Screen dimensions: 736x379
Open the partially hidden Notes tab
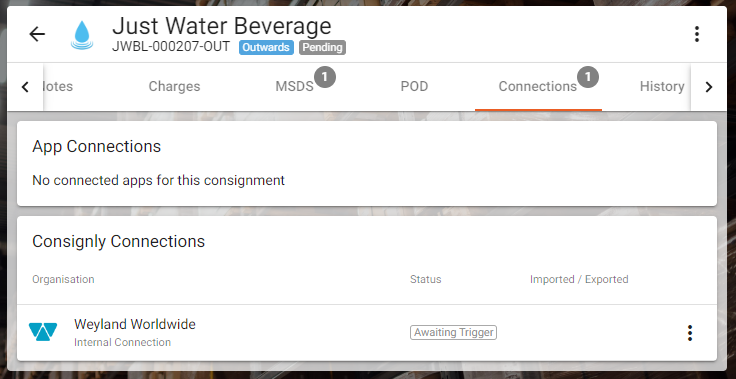tap(58, 86)
